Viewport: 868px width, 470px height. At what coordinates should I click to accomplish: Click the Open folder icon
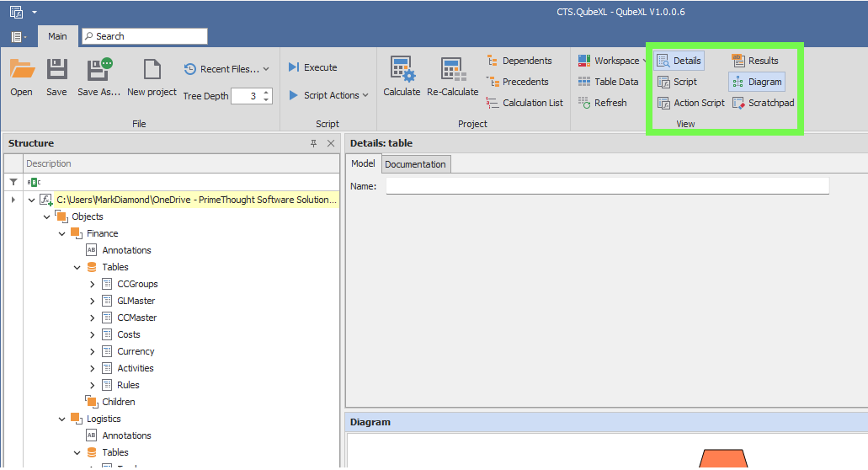coord(21,70)
